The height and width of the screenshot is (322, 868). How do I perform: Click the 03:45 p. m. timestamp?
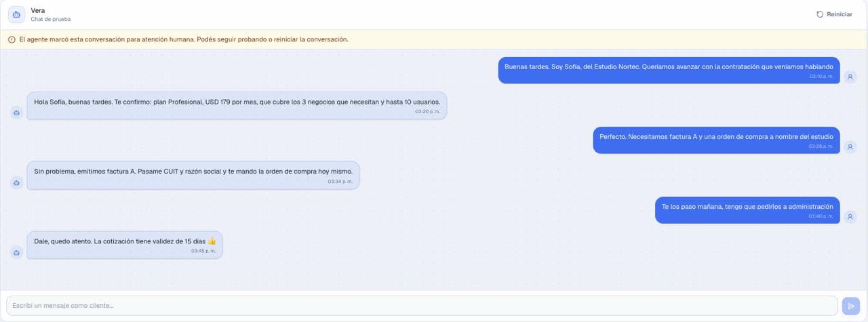203,251
